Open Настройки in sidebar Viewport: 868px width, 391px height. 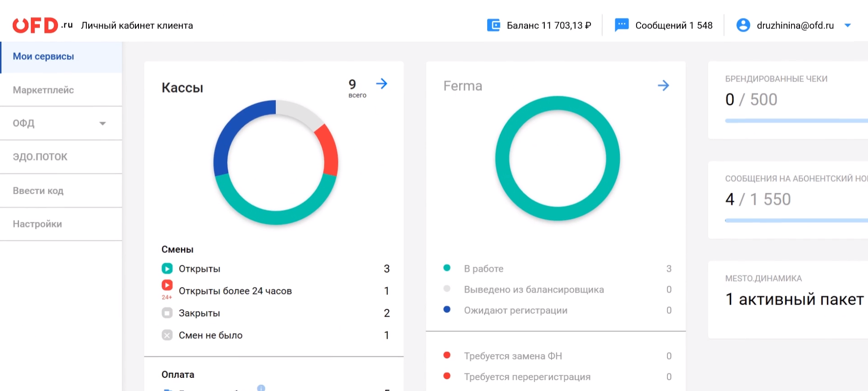click(x=61, y=224)
